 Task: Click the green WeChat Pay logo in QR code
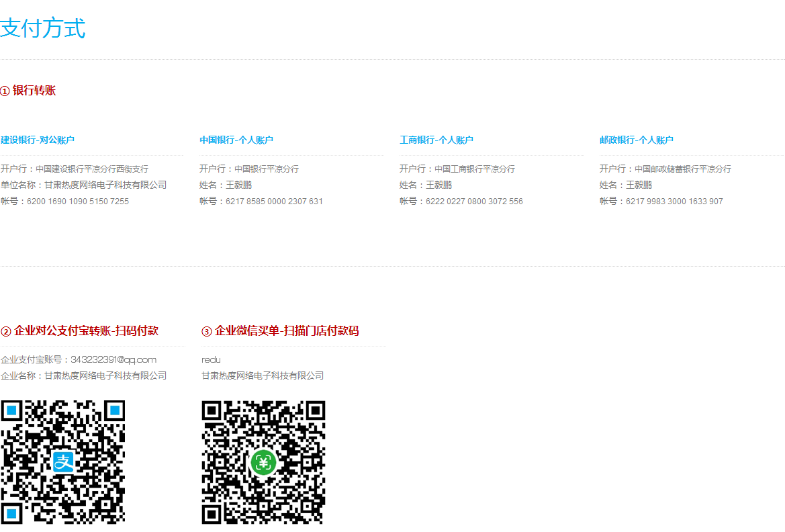tap(263, 462)
